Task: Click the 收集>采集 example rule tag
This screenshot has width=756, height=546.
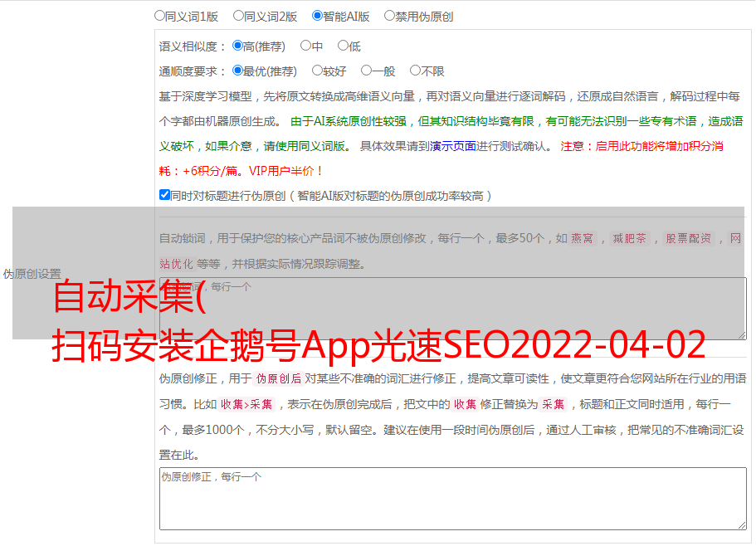Action: coord(246,404)
